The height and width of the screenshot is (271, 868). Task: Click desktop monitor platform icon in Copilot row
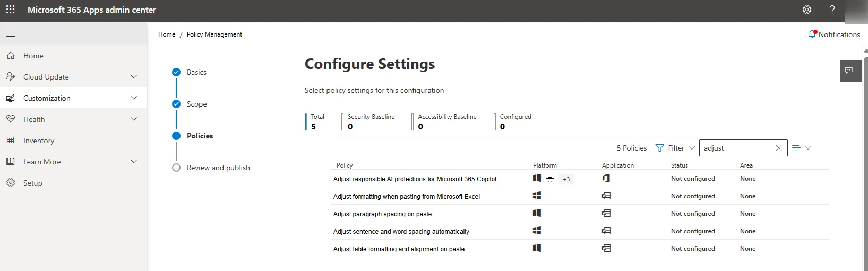(550, 178)
